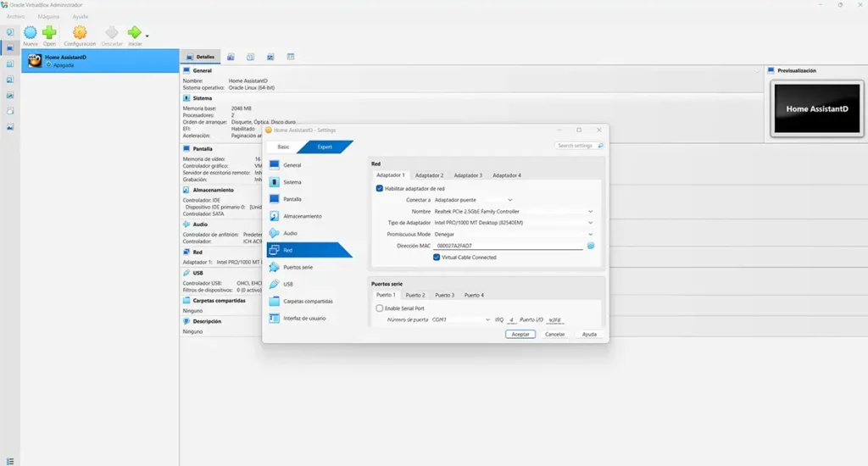Open Descripción section link in details pane
The height and width of the screenshot is (466, 868).
pyautogui.click(x=207, y=322)
